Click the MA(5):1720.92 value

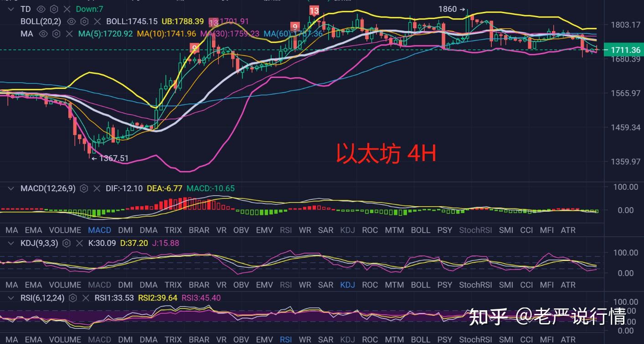coord(105,34)
